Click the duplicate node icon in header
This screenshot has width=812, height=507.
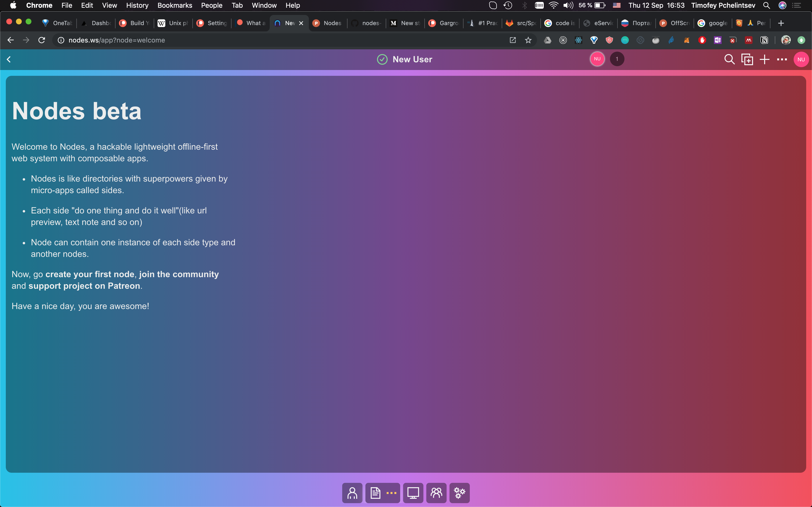(x=747, y=59)
